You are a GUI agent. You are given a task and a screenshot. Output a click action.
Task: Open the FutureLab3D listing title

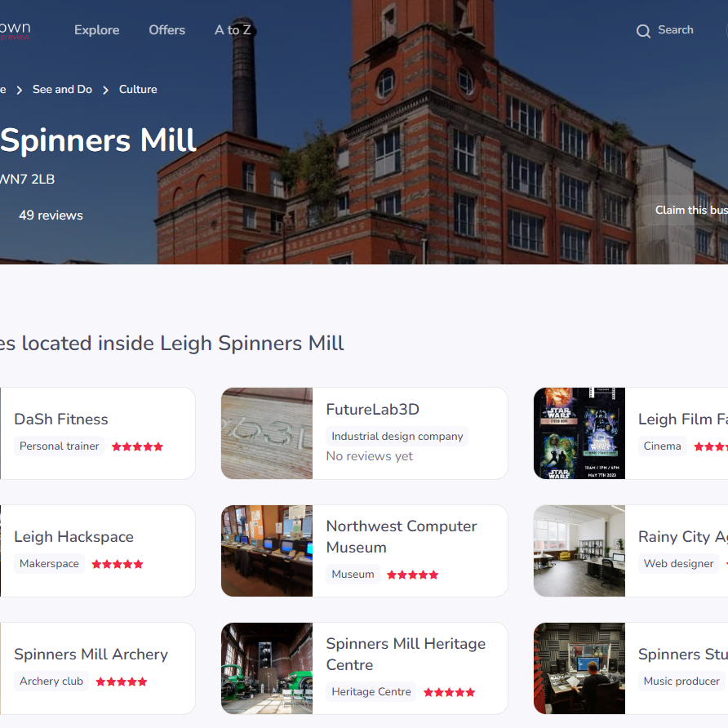pos(372,409)
